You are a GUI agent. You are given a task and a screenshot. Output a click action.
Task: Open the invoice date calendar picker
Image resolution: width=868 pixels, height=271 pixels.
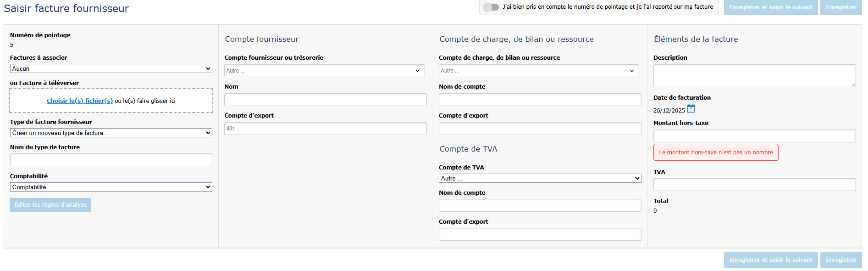click(x=691, y=109)
